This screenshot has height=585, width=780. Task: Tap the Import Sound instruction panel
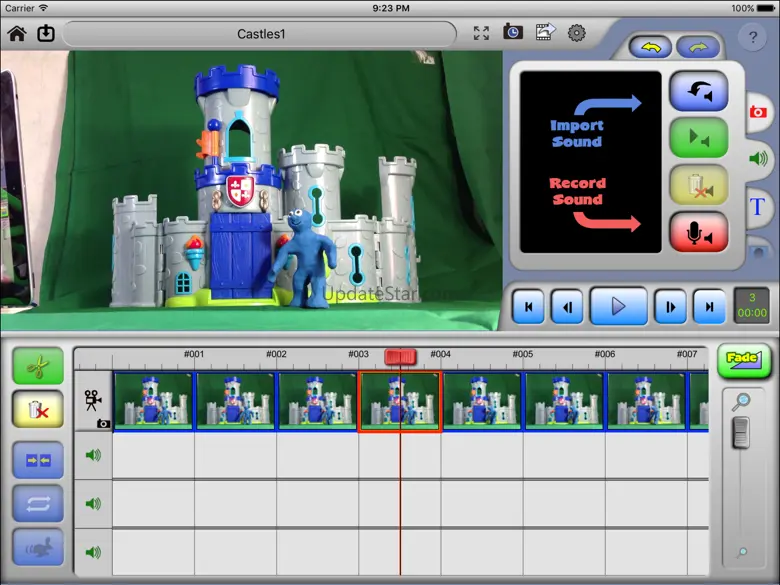click(x=590, y=162)
